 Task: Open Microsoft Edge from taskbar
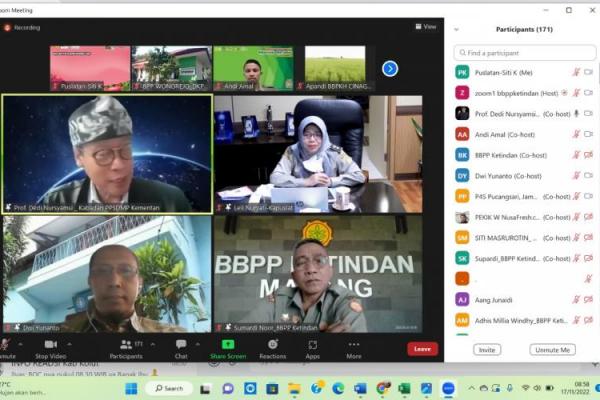point(338,389)
